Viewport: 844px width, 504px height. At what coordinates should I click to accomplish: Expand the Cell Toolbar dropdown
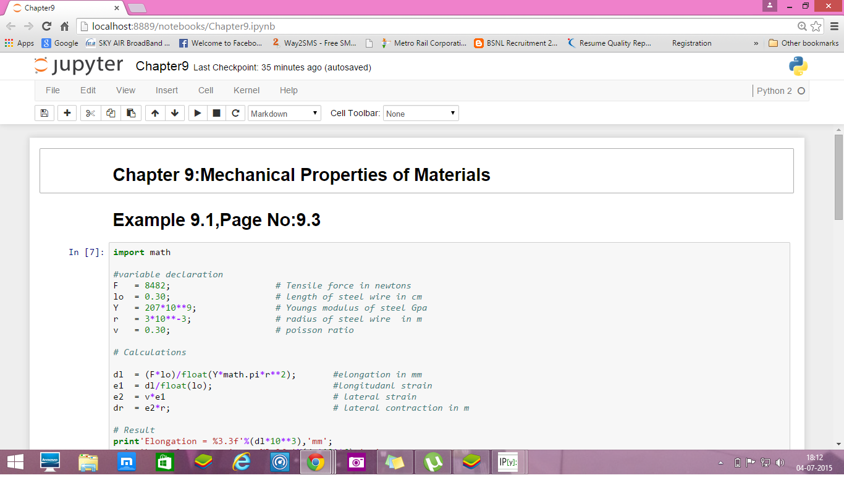coord(421,114)
